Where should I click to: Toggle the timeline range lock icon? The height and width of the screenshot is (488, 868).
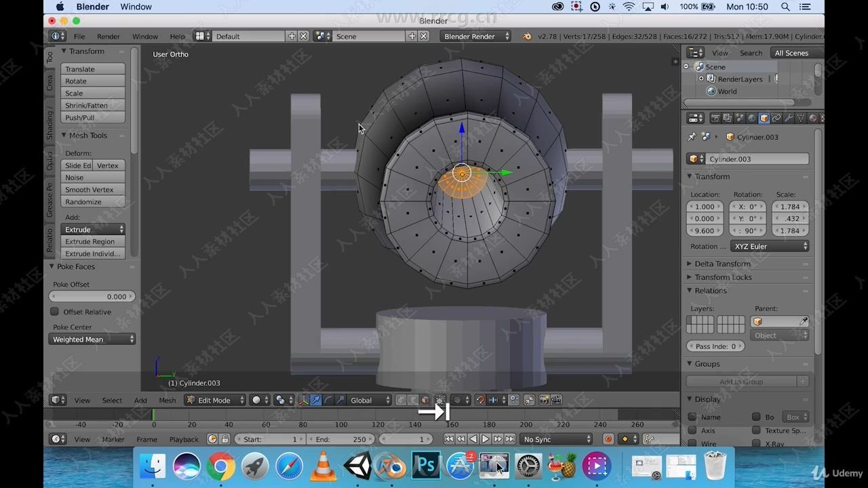[x=225, y=439]
